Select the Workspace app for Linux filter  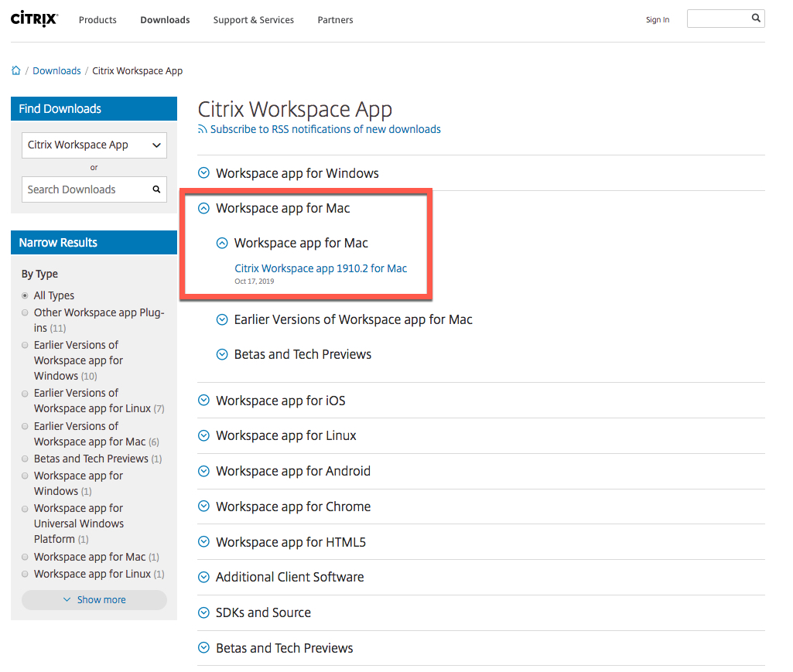(x=24, y=573)
